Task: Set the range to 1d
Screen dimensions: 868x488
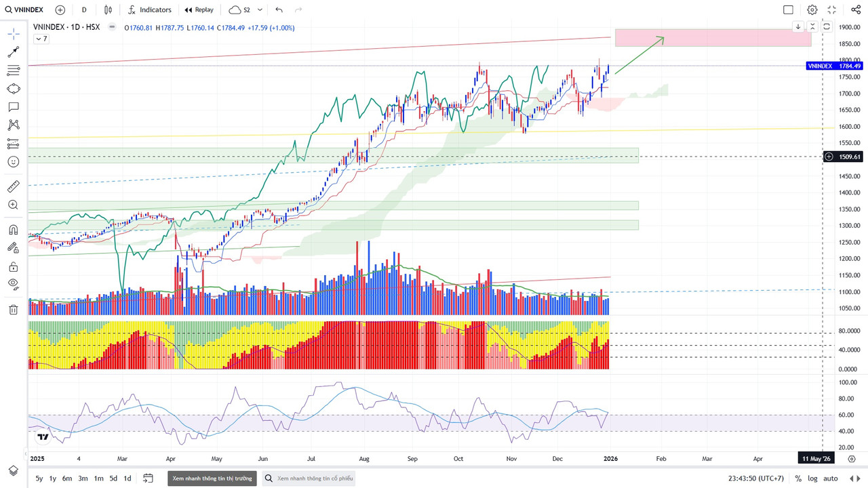Action: (127, 479)
